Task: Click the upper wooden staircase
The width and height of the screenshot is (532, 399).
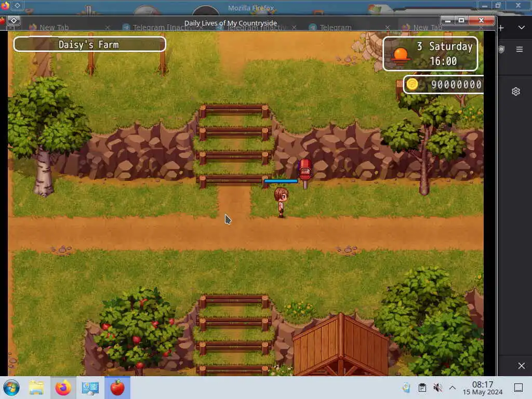Action: pyautogui.click(x=234, y=145)
